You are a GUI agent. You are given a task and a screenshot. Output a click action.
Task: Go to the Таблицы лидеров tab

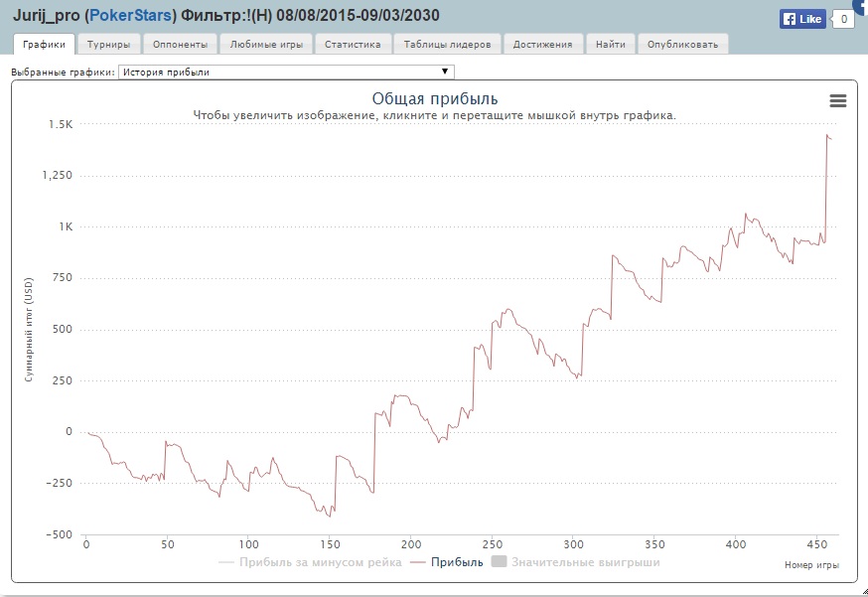click(x=447, y=45)
